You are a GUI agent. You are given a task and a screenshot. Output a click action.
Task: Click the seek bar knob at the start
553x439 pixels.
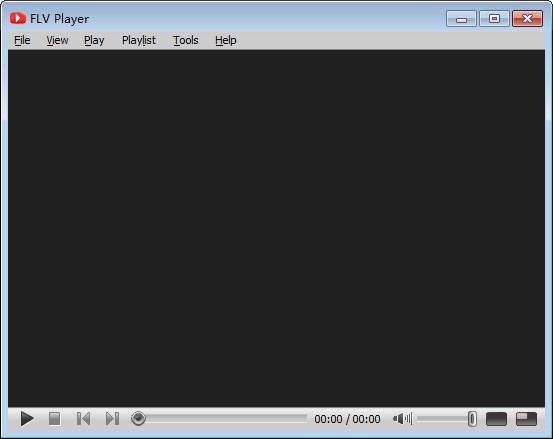pos(138,419)
